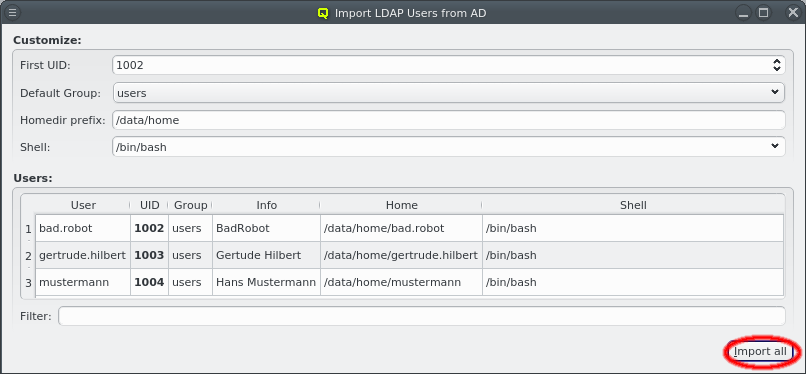806x374 pixels.
Task: Minimize the Import LDAP Users window
Action: click(x=743, y=12)
